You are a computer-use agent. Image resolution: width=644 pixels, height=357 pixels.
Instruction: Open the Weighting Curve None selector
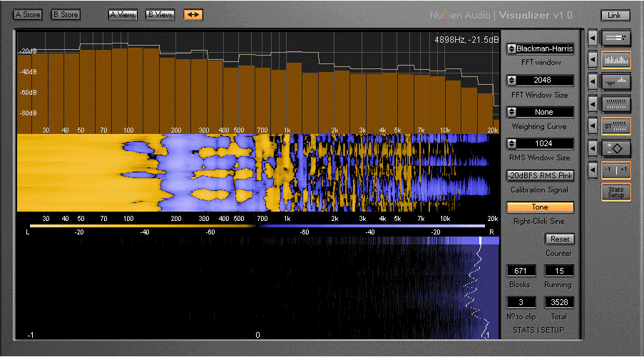[544, 112]
